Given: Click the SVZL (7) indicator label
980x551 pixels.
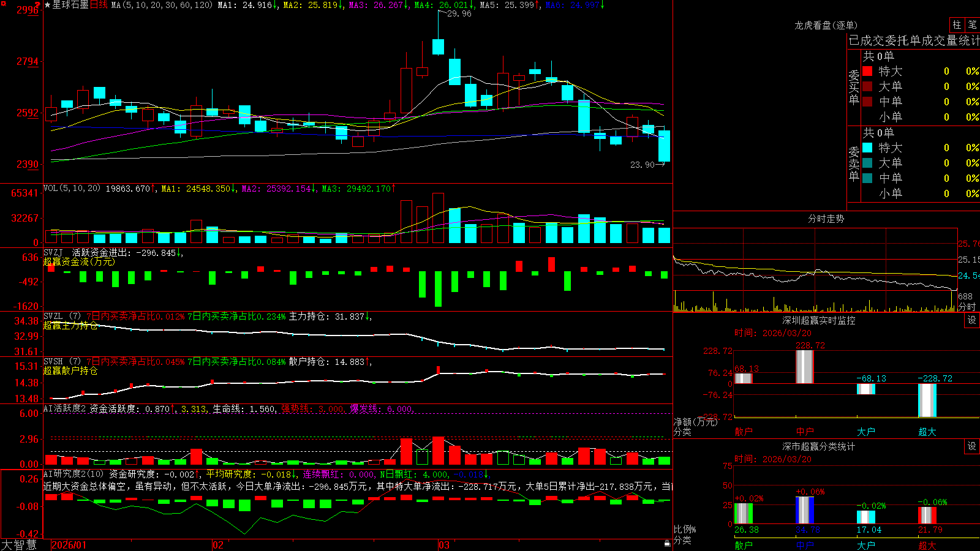Looking at the screenshot, I should (62, 316).
